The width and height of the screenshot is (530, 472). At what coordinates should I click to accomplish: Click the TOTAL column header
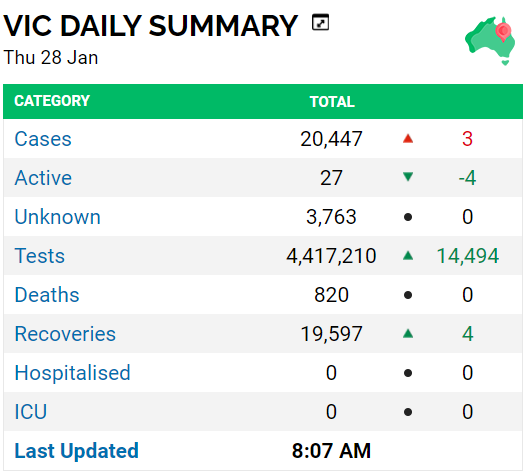(x=332, y=101)
